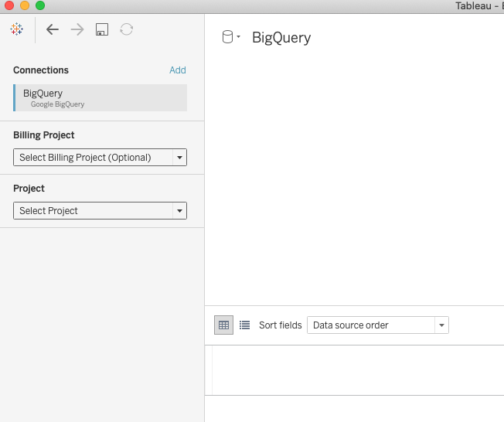Open the Select Project dropdown
The height and width of the screenshot is (422, 504).
point(100,210)
